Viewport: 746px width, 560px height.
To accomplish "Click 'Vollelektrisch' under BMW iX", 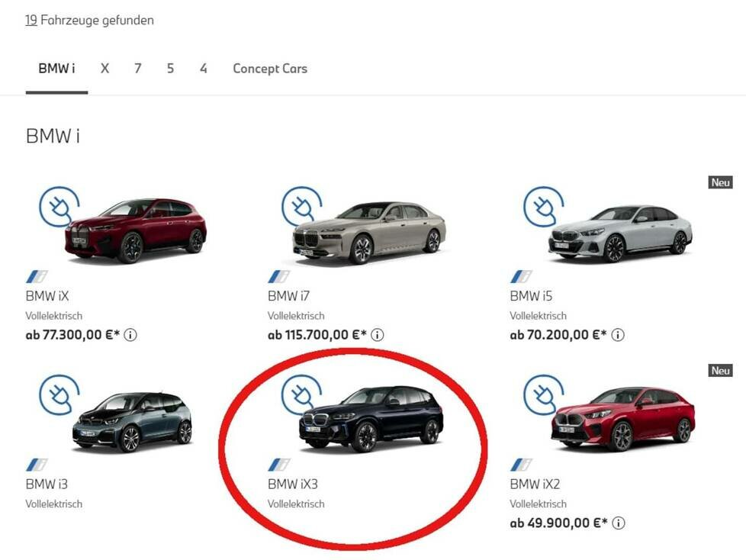I will [x=53, y=316].
